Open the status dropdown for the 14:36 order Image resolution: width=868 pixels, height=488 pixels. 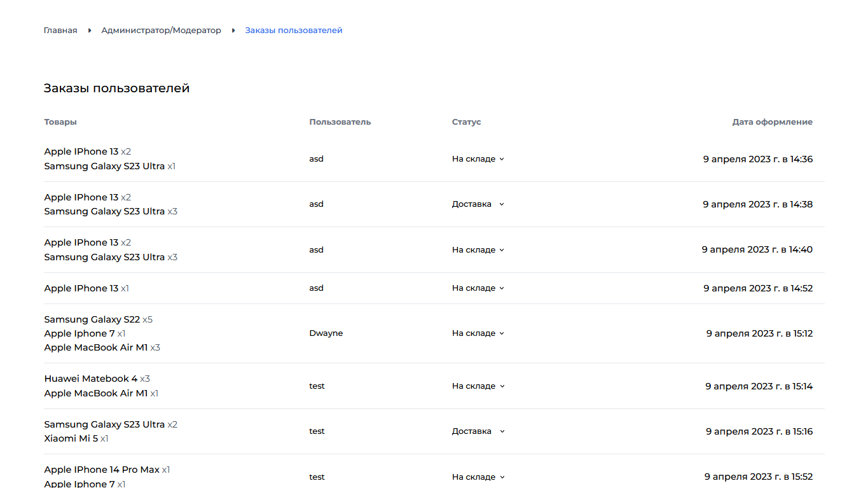[478, 159]
